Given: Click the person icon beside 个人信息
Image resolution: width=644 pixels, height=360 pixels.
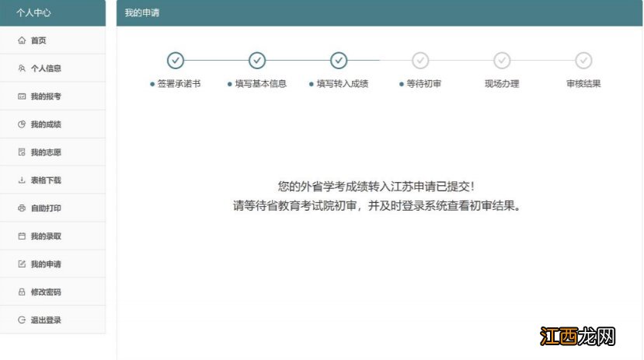Looking at the screenshot, I should (22, 68).
